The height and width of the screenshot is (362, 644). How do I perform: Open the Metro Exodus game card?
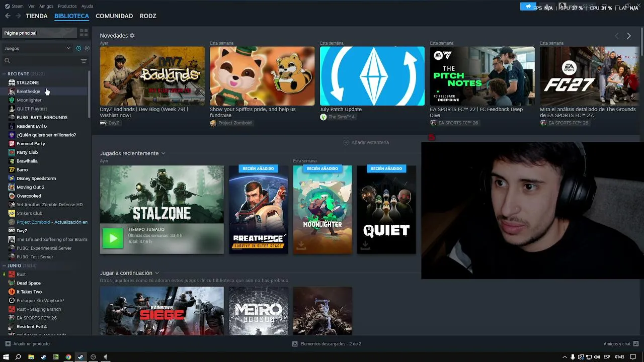258,311
